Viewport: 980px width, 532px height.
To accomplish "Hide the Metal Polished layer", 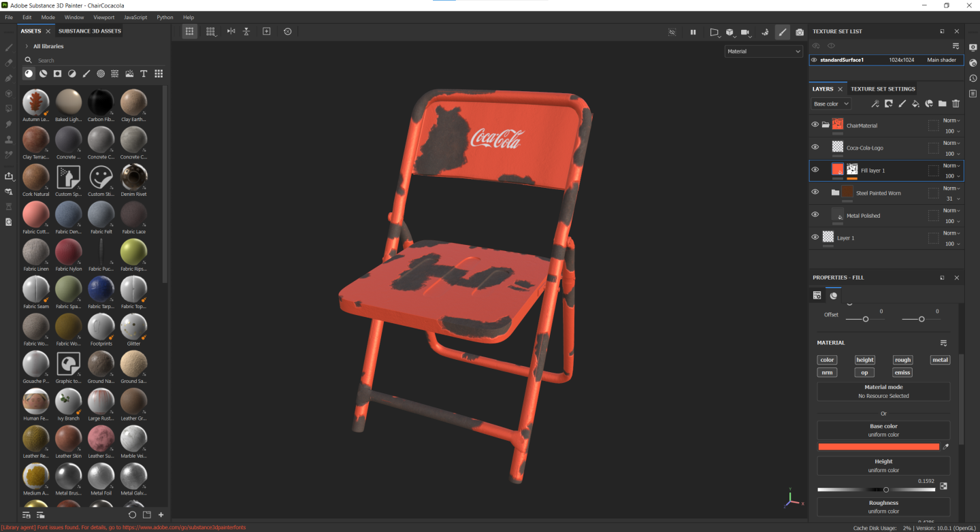I will 815,214.
